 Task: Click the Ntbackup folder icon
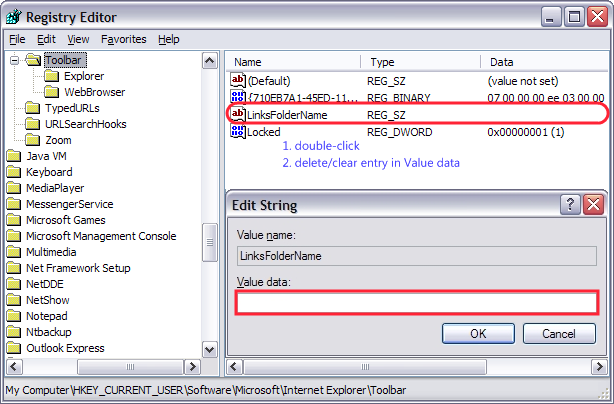14,332
